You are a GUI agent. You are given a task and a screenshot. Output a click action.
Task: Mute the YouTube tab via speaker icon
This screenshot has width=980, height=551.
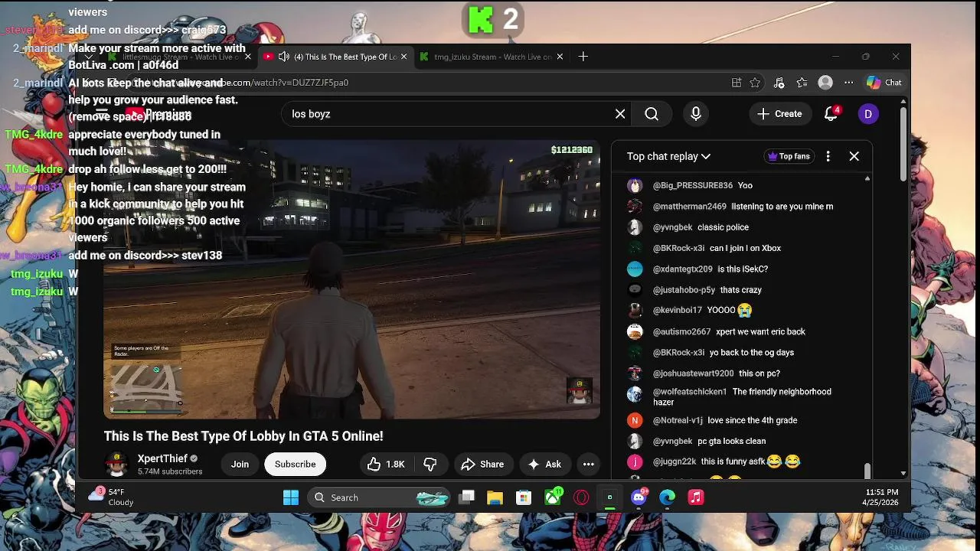284,57
